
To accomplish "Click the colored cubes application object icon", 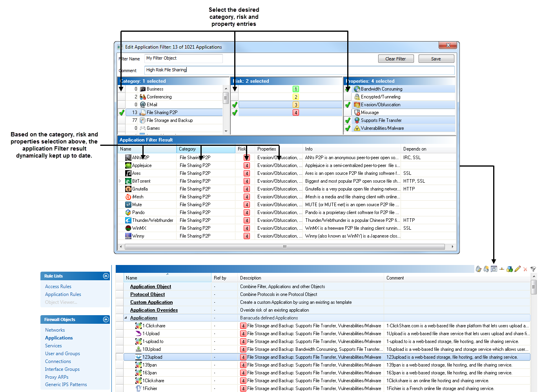I will click(x=510, y=269).
